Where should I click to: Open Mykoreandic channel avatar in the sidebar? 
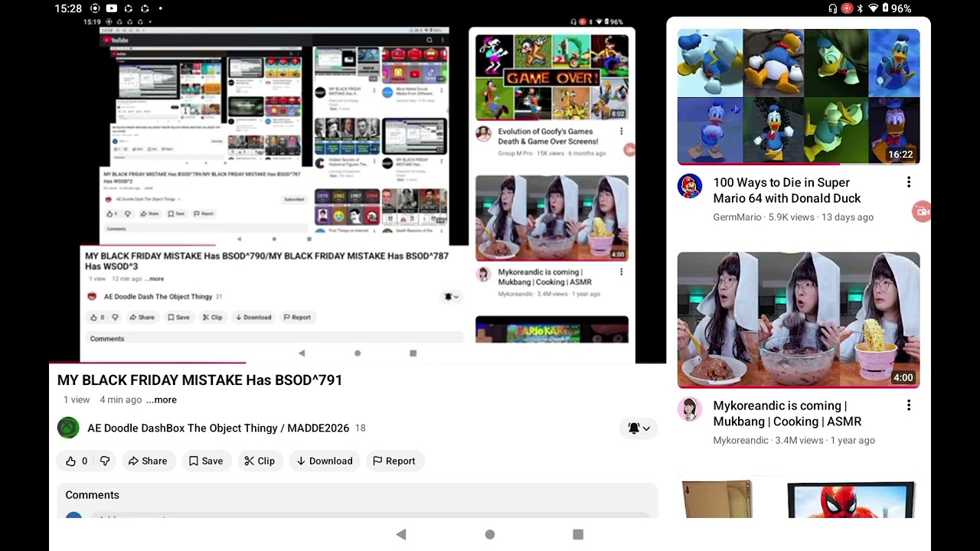[690, 409]
